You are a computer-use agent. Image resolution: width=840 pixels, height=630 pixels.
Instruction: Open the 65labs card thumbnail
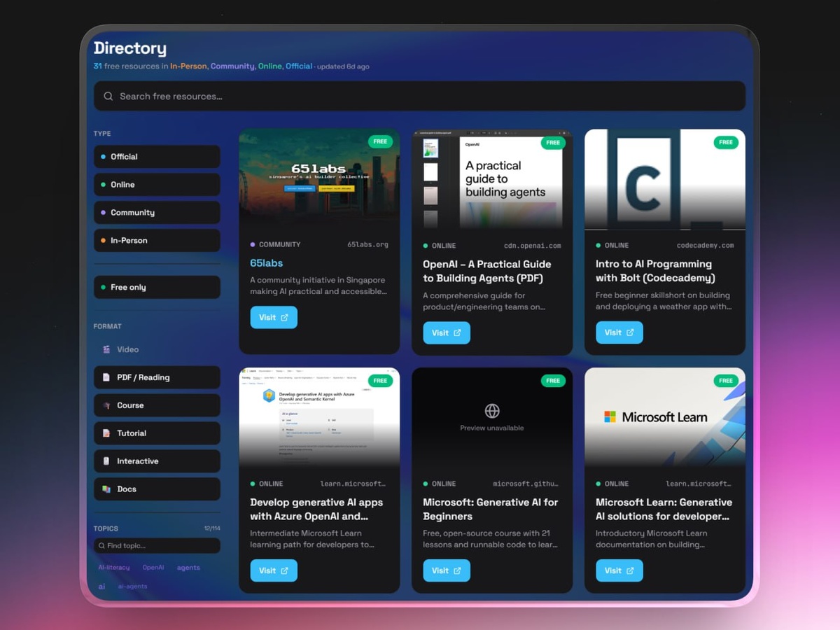click(x=319, y=179)
